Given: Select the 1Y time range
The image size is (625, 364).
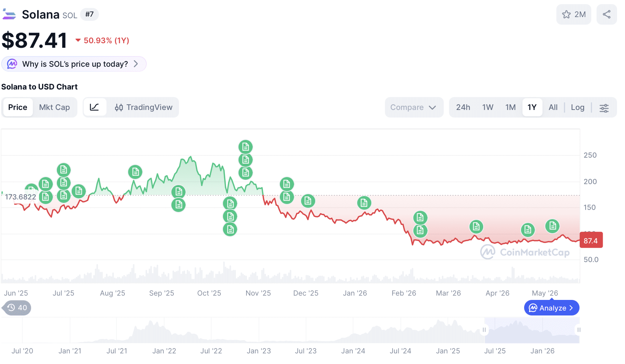Looking at the screenshot, I should (x=532, y=107).
